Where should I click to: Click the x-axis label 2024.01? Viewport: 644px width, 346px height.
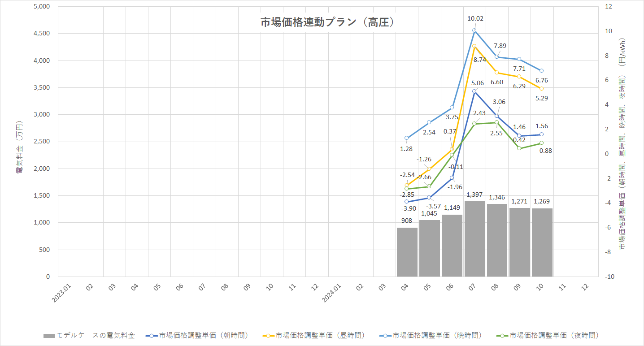[x=332, y=292]
